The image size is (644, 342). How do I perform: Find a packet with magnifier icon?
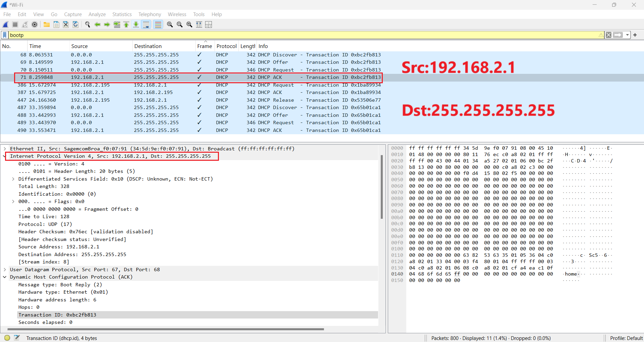88,25
